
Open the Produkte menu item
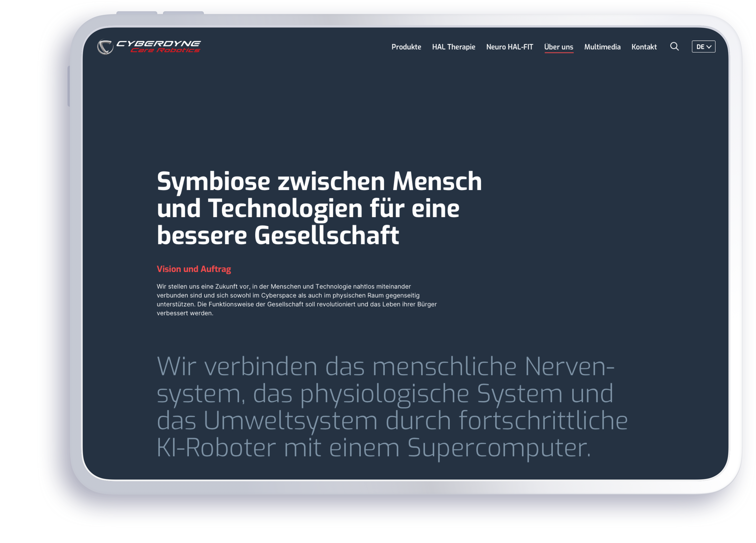pyautogui.click(x=406, y=47)
